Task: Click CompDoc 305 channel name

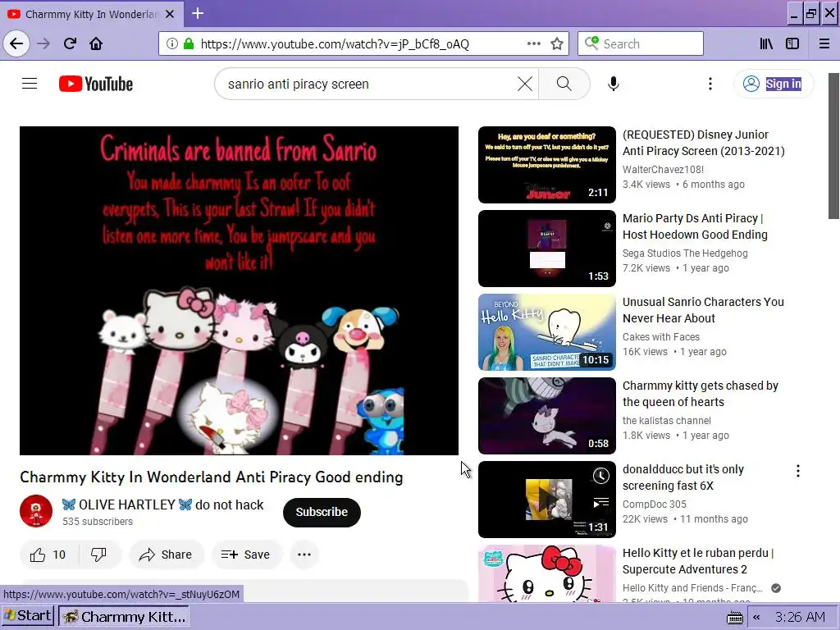Action: pyautogui.click(x=654, y=504)
